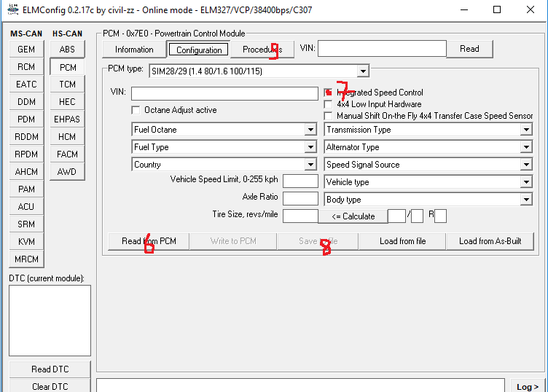
Task: Switch to the Procedures tab
Action: [x=262, y=50]
